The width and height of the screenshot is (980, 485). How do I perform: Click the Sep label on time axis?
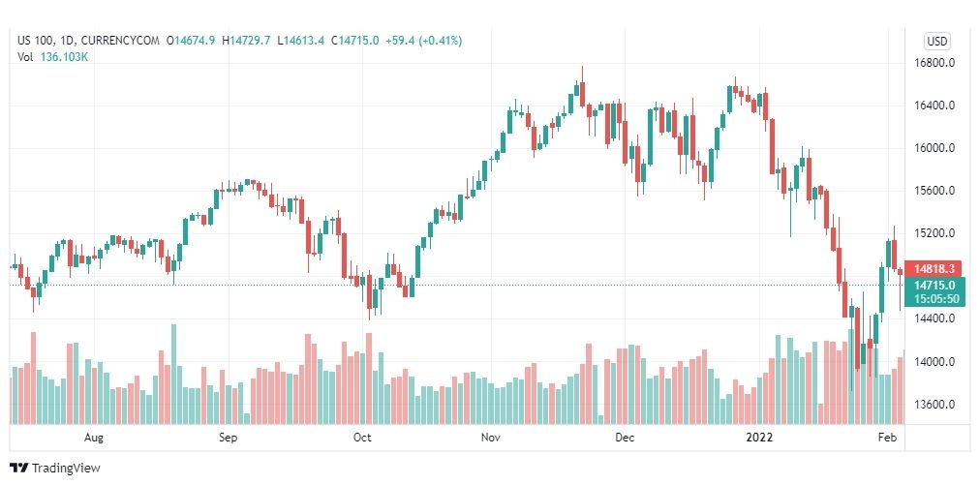pos(229,437)
